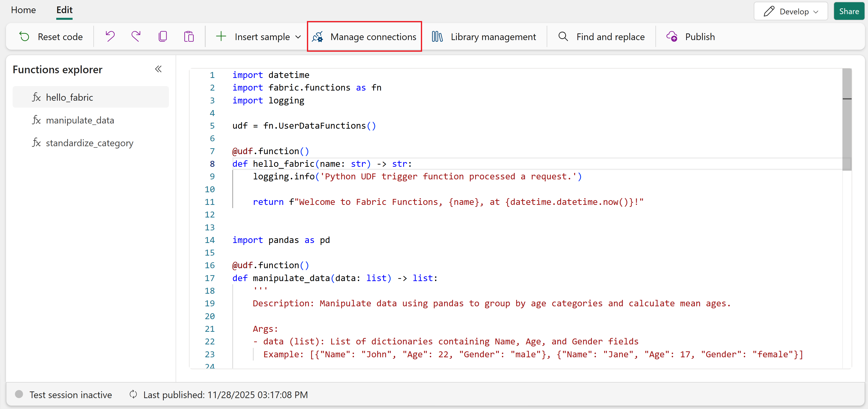Image resolution: width=868 pixels, height=409 pixels.
Task: Select the manipulate_data function
Action: pos(80,120)
